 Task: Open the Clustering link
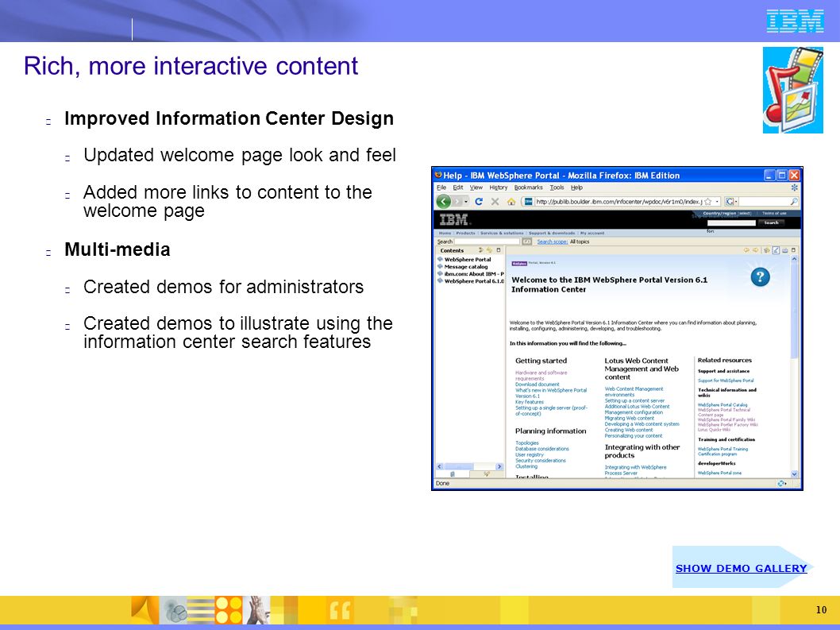click(x=526, y=466)
